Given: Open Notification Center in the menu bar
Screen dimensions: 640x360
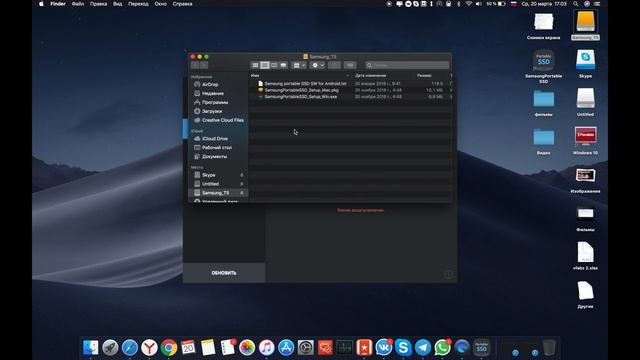Looking at the screenshot, I should click(597, 4).
